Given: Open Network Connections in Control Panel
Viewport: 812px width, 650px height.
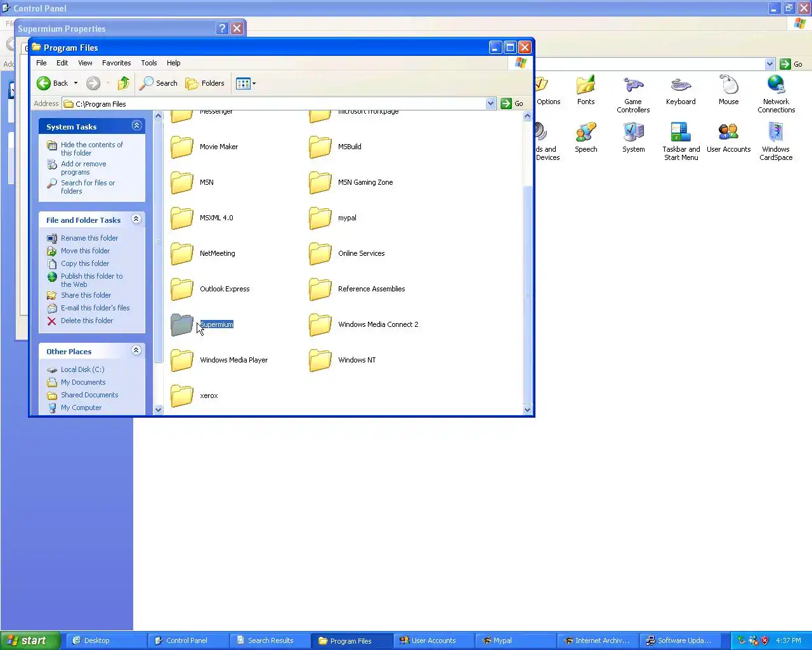Looking at the screenshot, I should pyautogui.click(x=776, y=94).
